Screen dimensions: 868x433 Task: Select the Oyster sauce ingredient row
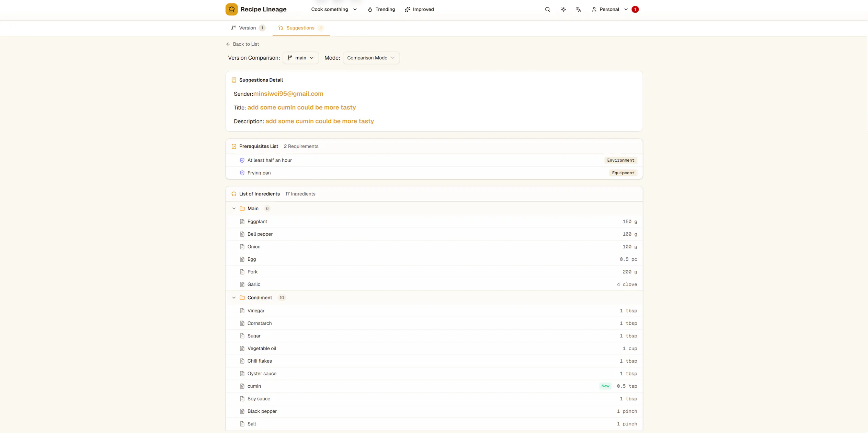pos(434,374)
